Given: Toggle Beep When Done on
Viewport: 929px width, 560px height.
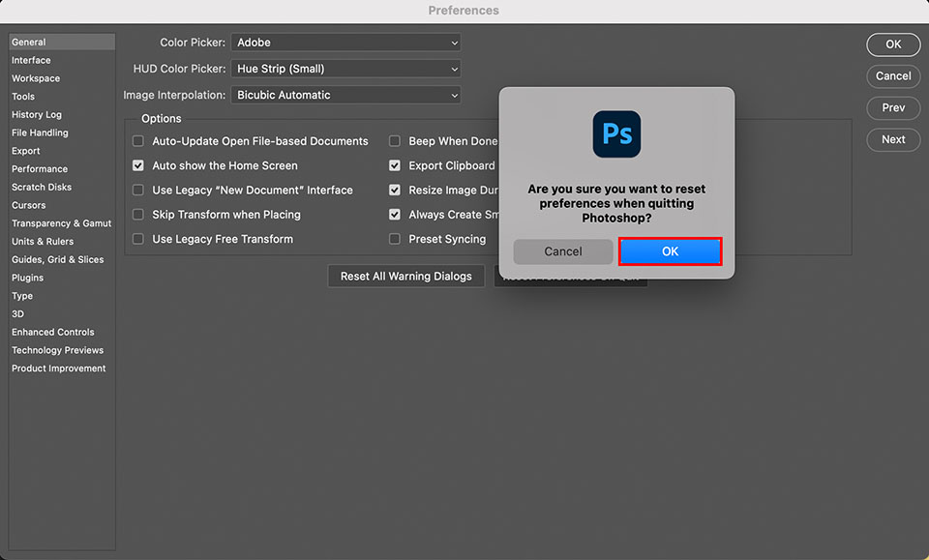Looking at the screenshot, I should [x=394, y=140].
